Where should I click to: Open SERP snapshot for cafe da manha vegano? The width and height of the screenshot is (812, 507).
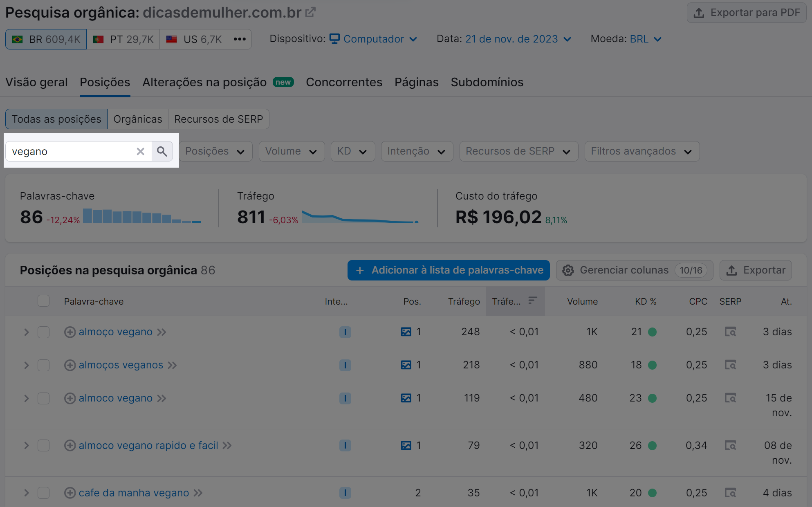730,493
